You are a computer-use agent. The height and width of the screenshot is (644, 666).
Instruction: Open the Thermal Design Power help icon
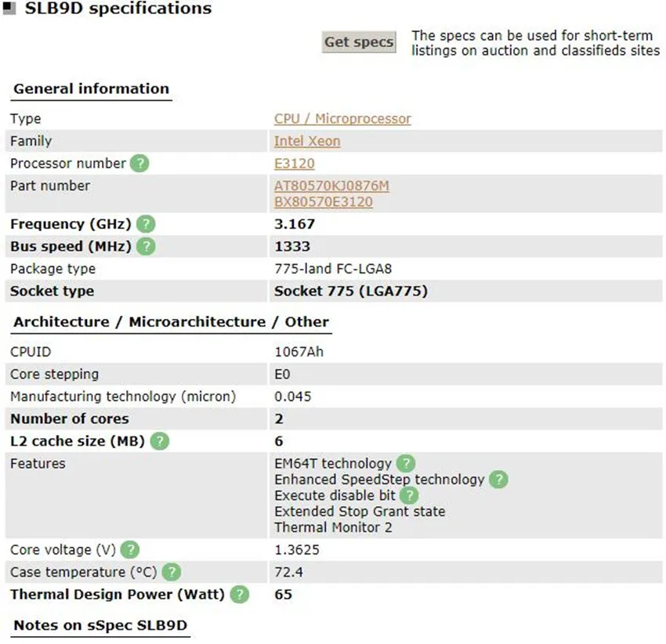tap(240, 595)
